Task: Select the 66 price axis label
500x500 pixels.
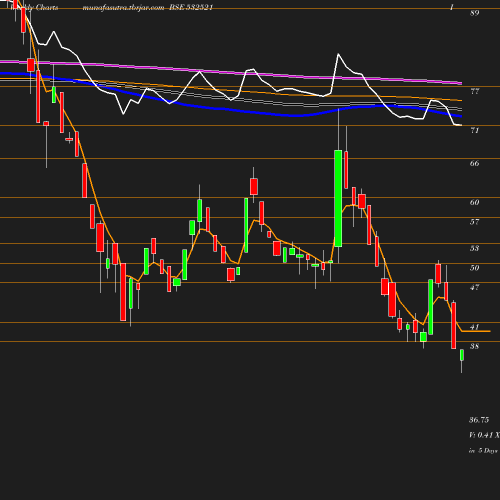Action: click(475, 163)
